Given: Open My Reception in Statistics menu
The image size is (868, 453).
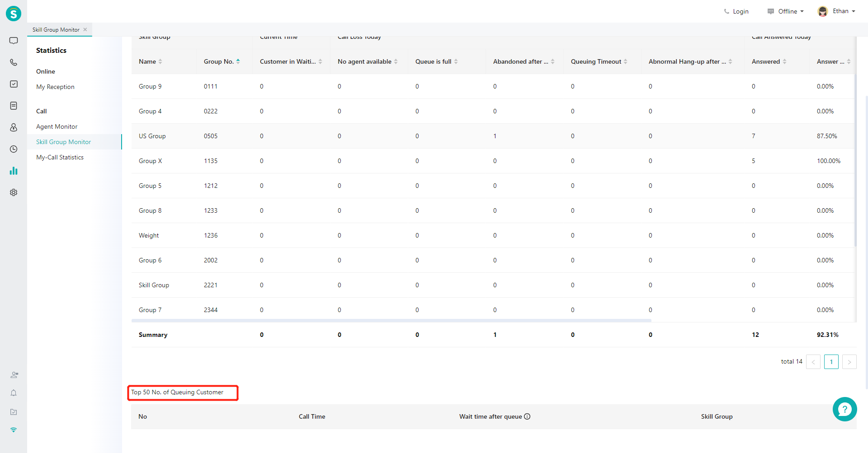Looking at the screenshot, I should click(55, 87).
